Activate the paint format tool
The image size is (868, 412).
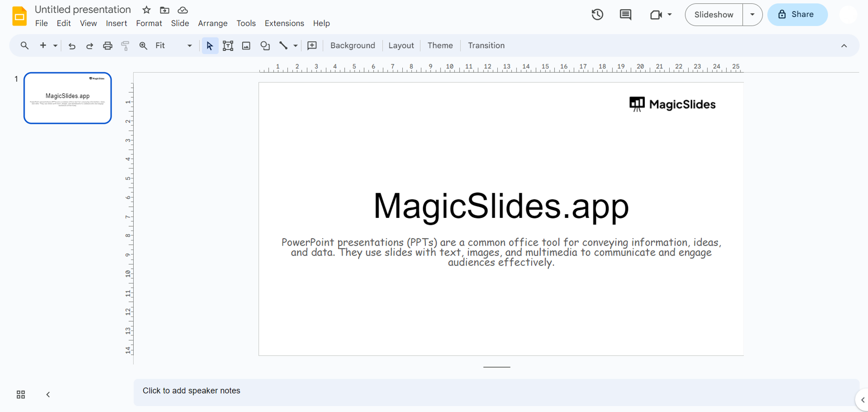(x=125, y=46)
